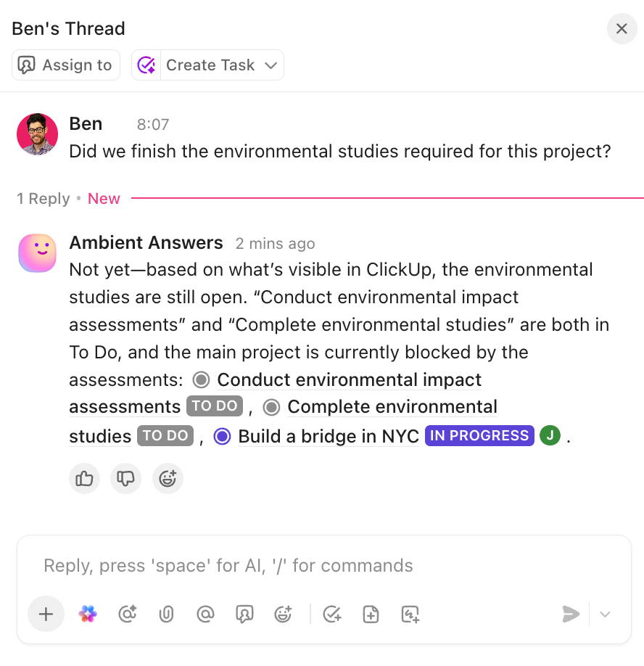The width and height of the screenshot is (644, 666).
Task: Mention a teammate with the @ icon
Action: (x=205, y=614)
